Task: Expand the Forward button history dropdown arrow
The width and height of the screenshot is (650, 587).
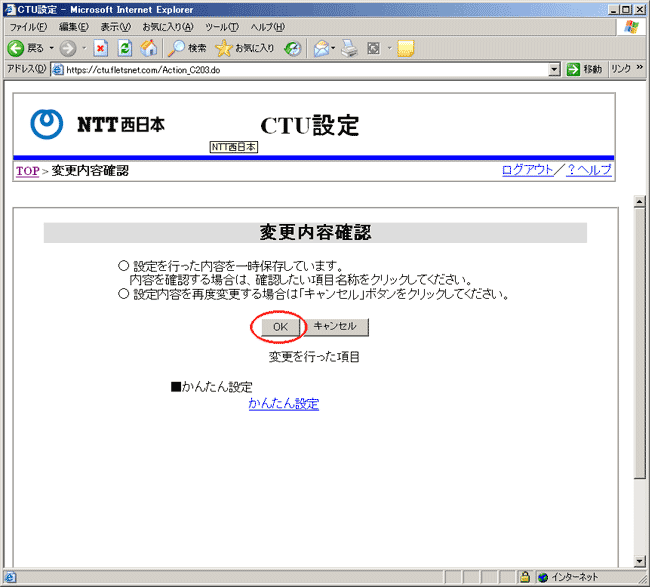Action: point(84,49)
